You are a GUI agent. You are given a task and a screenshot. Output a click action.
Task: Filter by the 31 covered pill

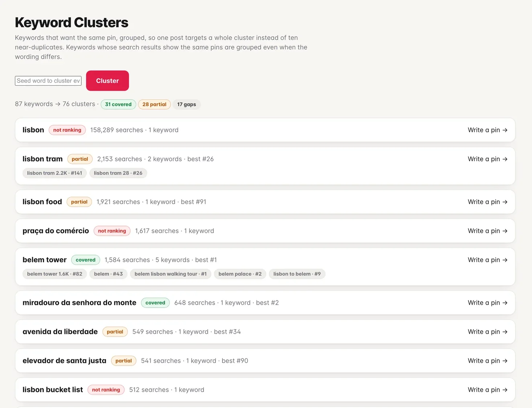(x=118, y=104)
